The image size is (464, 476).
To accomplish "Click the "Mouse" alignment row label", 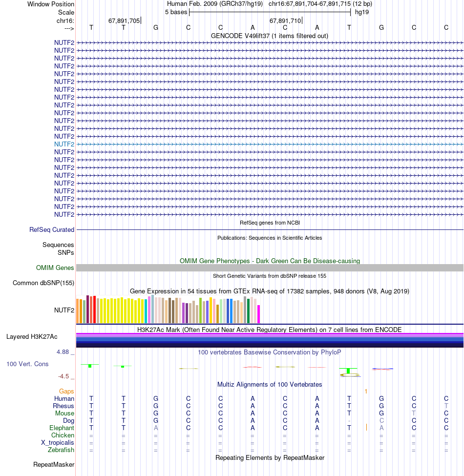I will [x=64, y=413].
